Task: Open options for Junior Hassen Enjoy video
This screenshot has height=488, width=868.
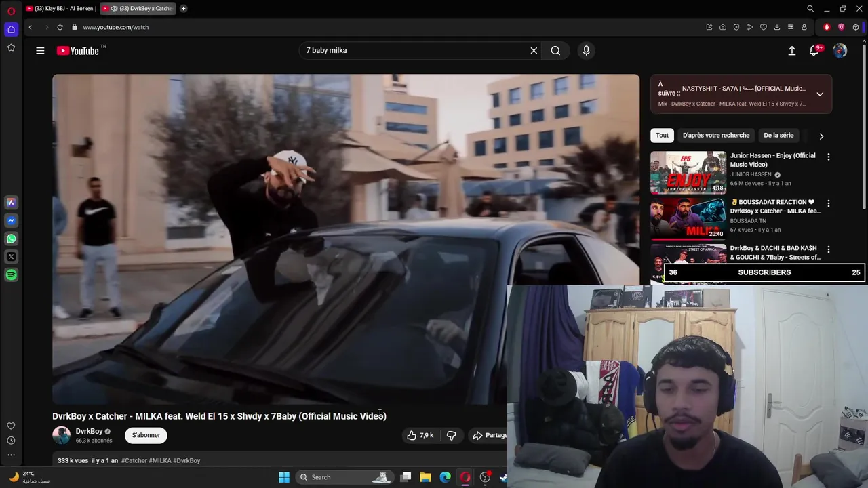Action: [x=828, y=157]
